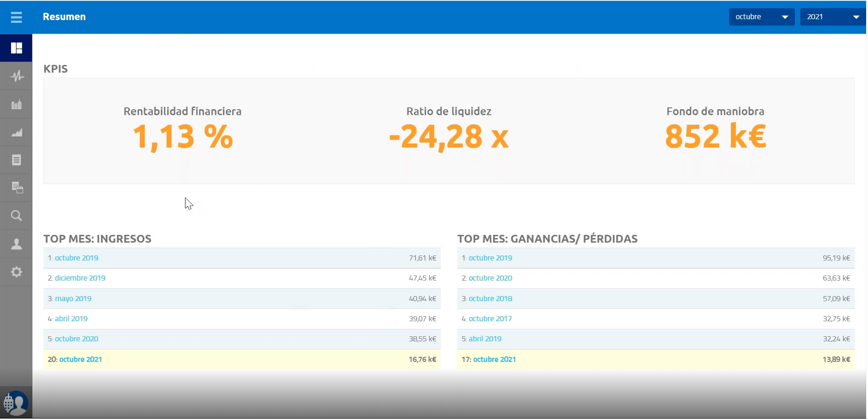Open the user profile sidebar icon
868x419 pixels.
click(x=16, y=244)
